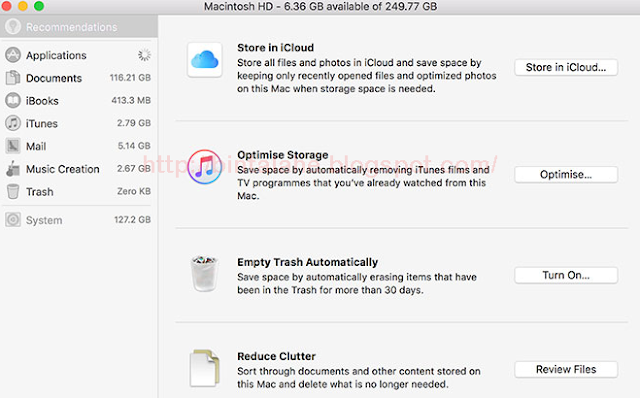The width and height of the screenshot is (640, 398).
Task: Click the iTunes icon beside Optimise Storage
Action: pos(204,167)
